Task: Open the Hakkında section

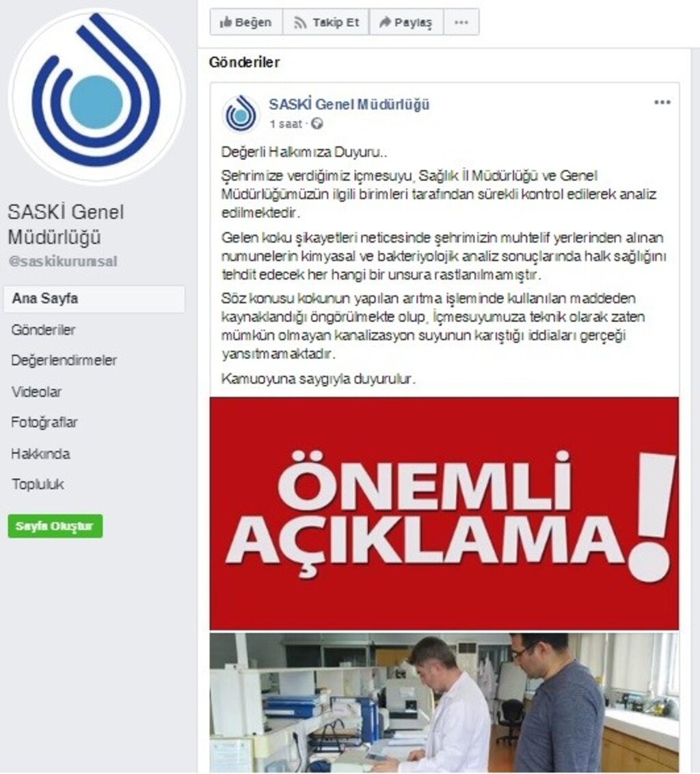Action: 40,453
